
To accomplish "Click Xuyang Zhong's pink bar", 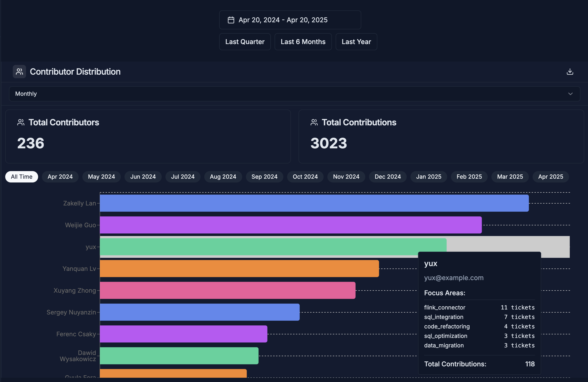I will coord(227,290).
